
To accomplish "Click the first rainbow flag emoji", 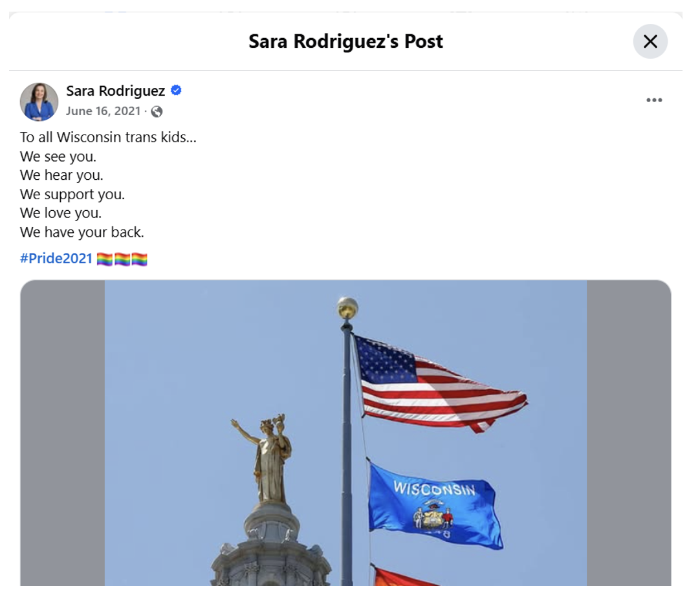I will pos(105,259).
